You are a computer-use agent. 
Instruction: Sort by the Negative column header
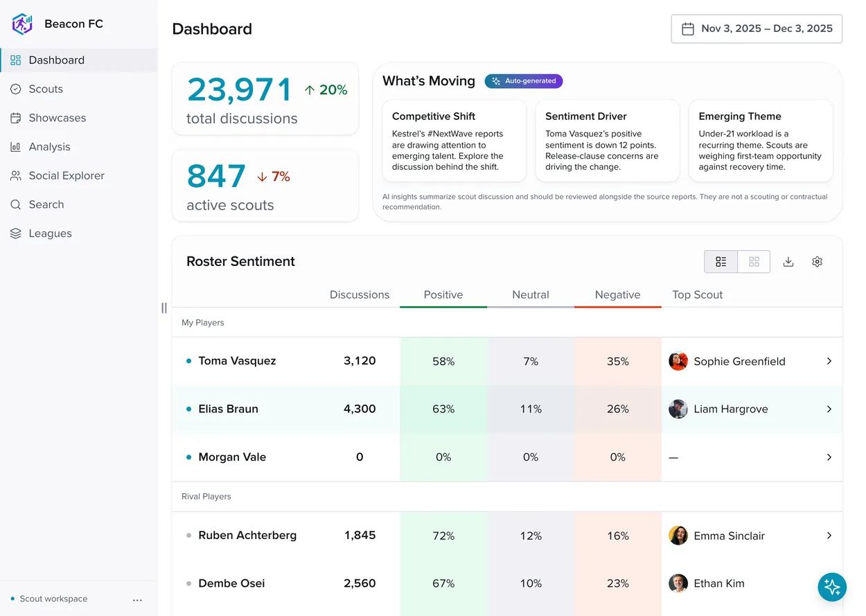click(x=618, y=294)
